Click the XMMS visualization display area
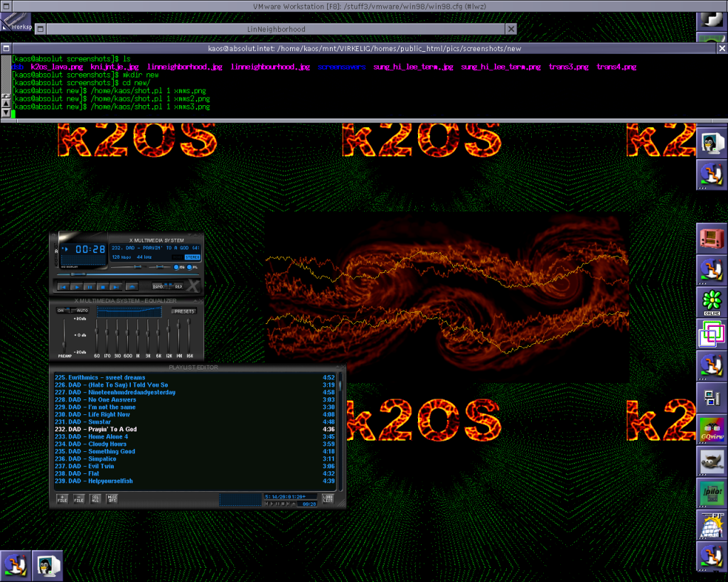728x582 pixels. click(83, 260)
